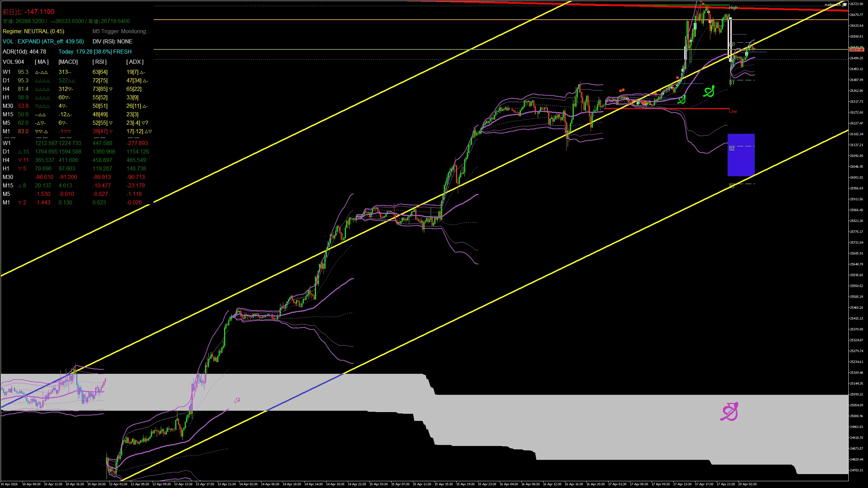
Task: Click 15 Apr 11:30 on time axis
Action: tap(422, 484)
